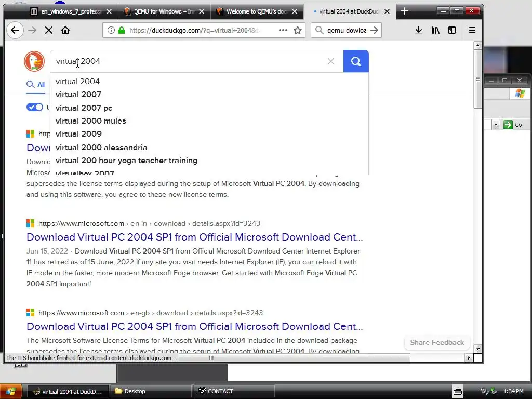The image size is (532, 399).
Task: Select the virtual 2004 at DuckDuckGo tab
Action: pyautogui.click(x=350, y=11)
